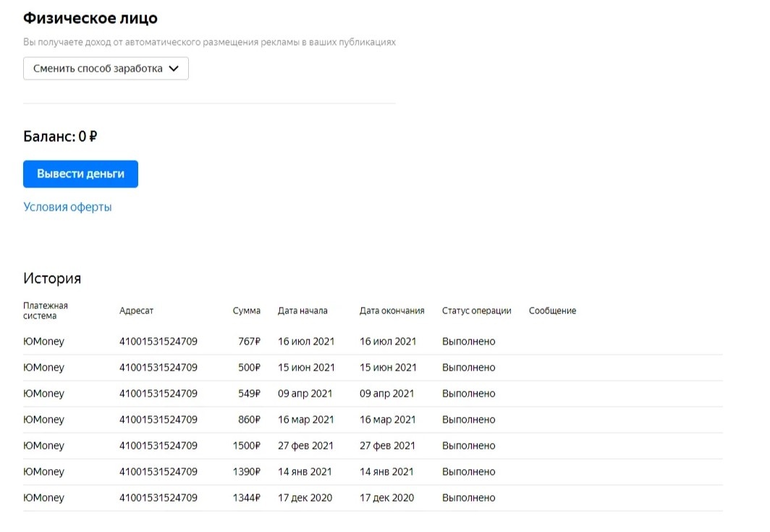Click the Платежная система column header
Viewport: 770px width, 532px height.
pyautogui.click(x=46, y=311)
